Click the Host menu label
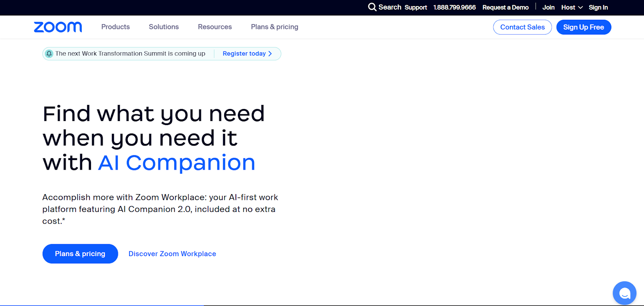This screenshot has height=306, width=644. tap(568, 8)
